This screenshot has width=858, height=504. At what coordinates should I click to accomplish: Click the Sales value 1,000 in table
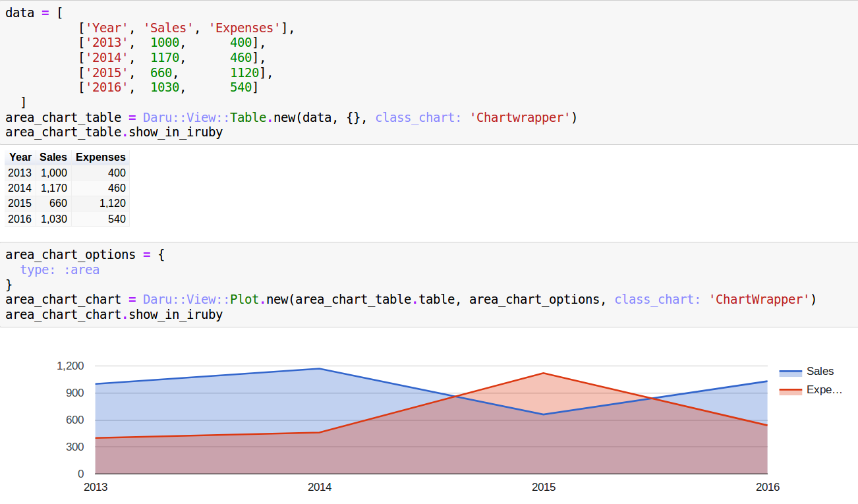pyautogui.click(x=53, y=173)
